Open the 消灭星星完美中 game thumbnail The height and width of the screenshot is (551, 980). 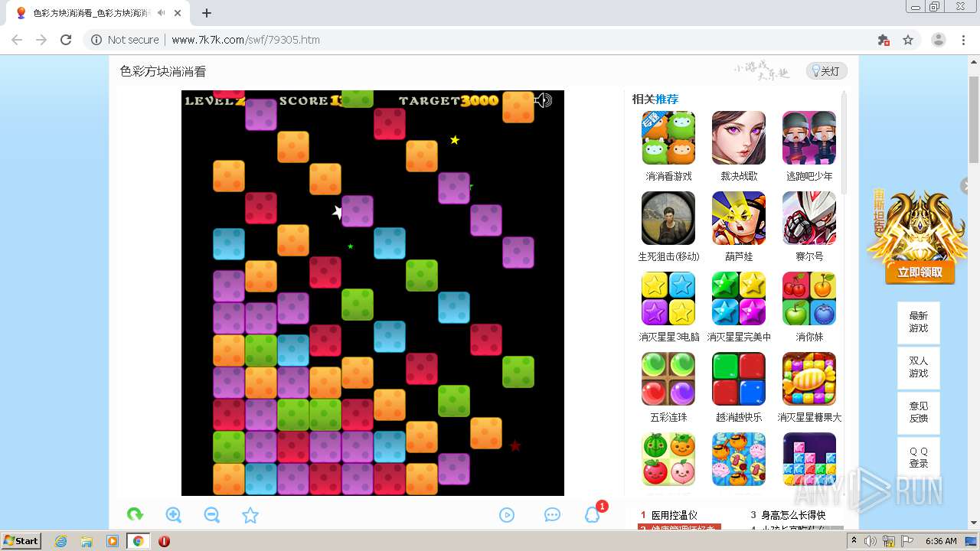click(739, 298)
